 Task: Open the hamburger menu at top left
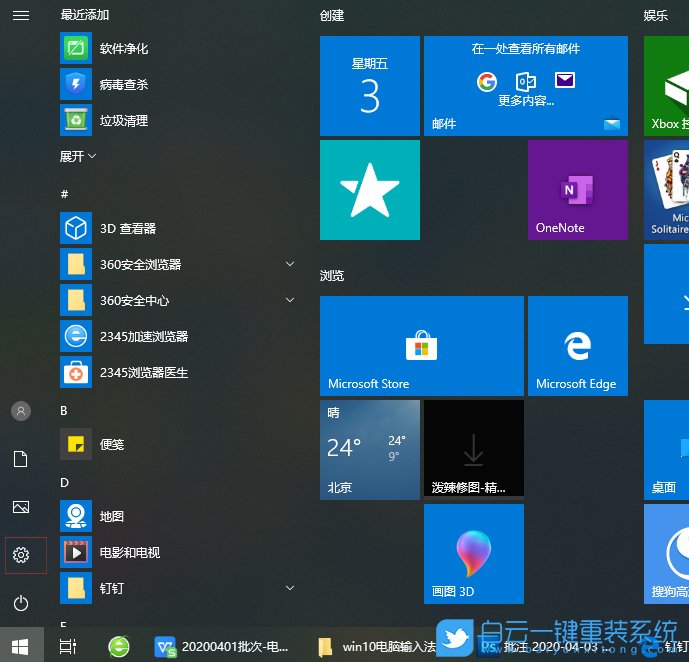[21, 16]
